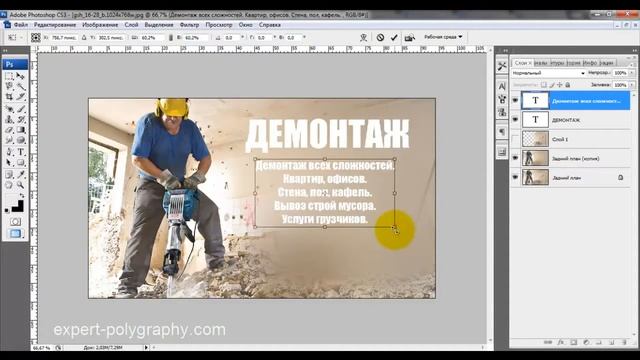Toggle lock transparent pixels

tap(544, 85)
